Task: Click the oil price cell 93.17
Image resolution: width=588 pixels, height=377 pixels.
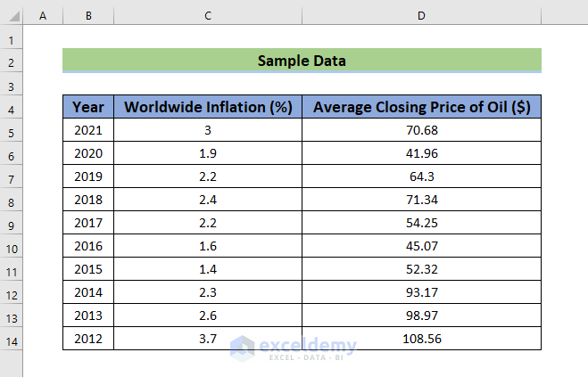Action: pyautogui.click(x=421, y=293)
